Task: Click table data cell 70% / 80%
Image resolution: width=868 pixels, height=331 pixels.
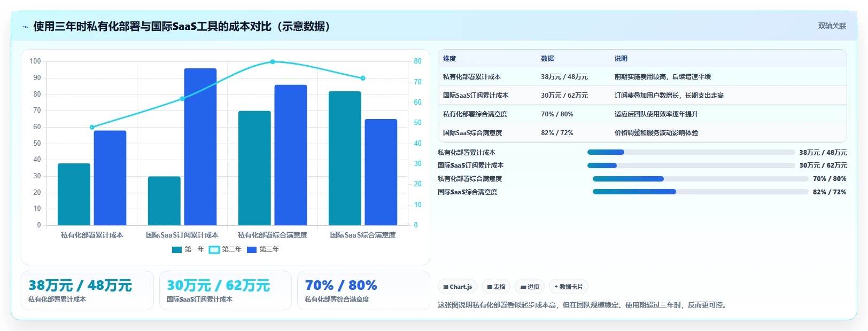Action: (557, 114)
